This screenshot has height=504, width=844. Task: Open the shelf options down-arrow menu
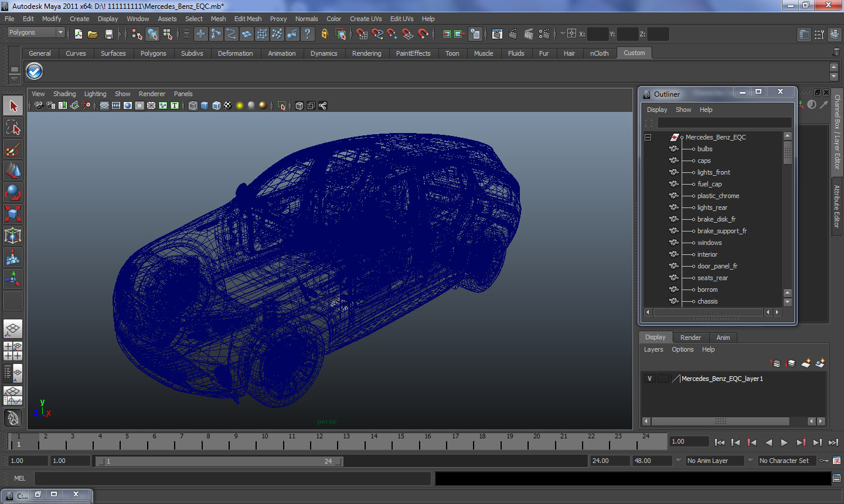14,79
